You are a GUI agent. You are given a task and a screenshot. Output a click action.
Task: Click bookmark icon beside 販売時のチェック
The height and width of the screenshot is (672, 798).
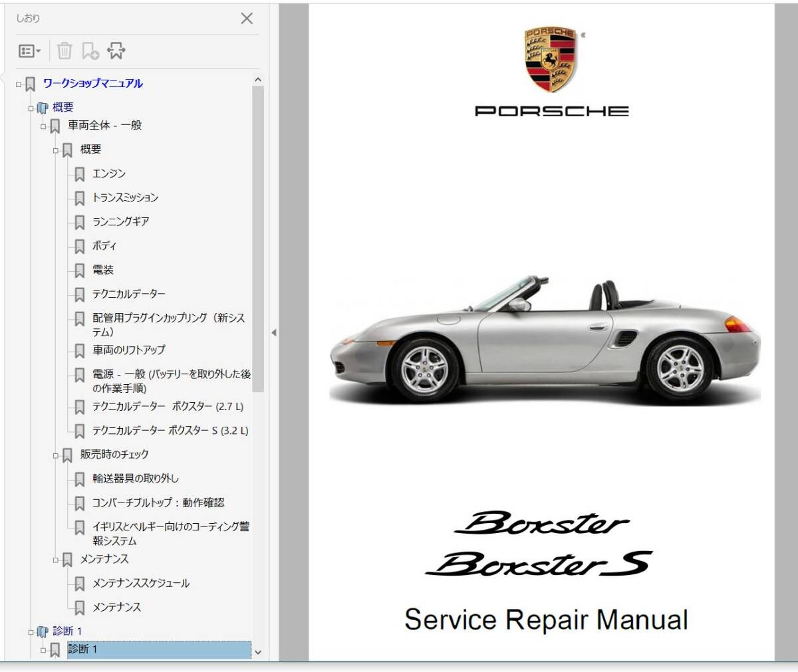67,455
